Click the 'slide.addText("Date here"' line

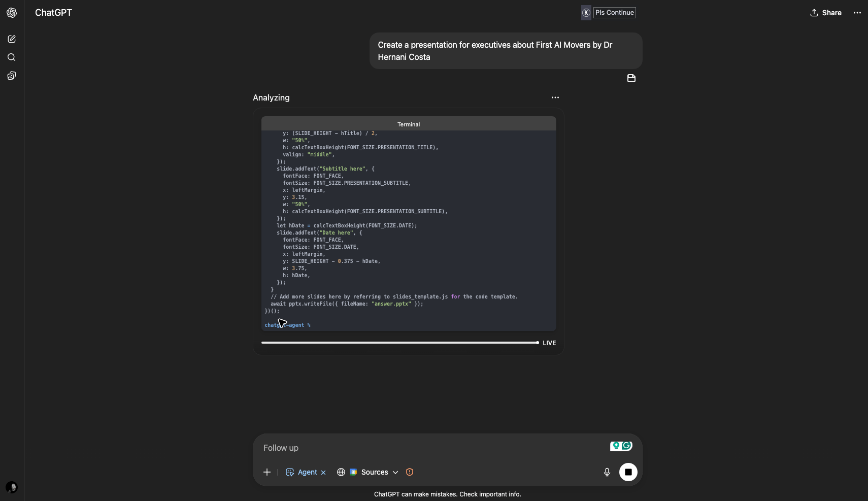[319, 232]
